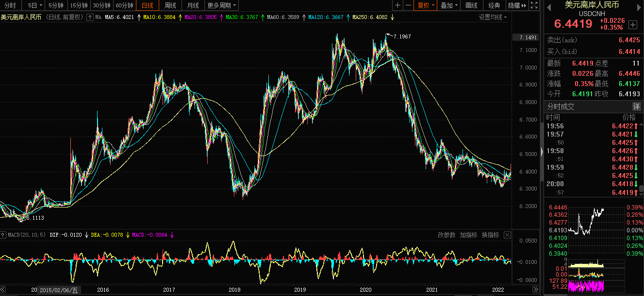The height and width of the screenshot is (296, 644).
Task: Select the 15分钟 period tab
Action: coord(79,5)
